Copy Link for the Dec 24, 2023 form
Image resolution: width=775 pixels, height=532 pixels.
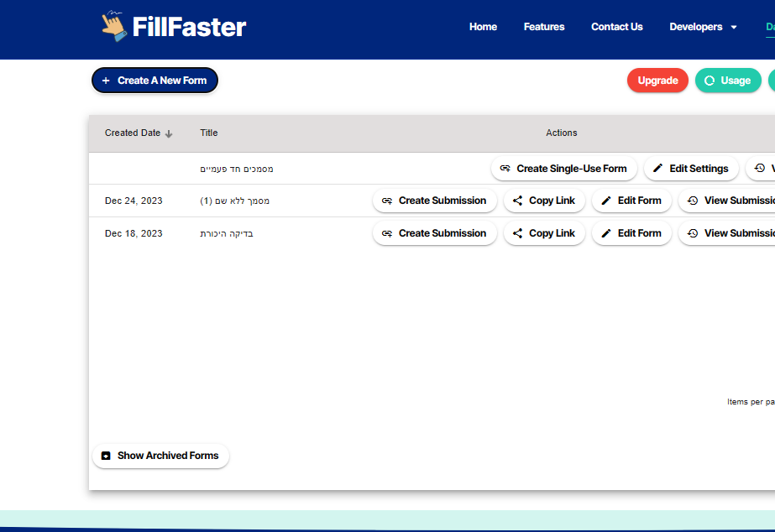544,201
